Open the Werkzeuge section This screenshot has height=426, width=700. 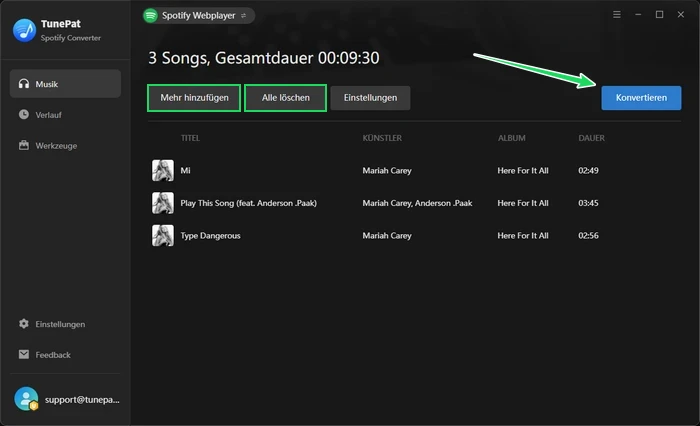tap(65, 146)
